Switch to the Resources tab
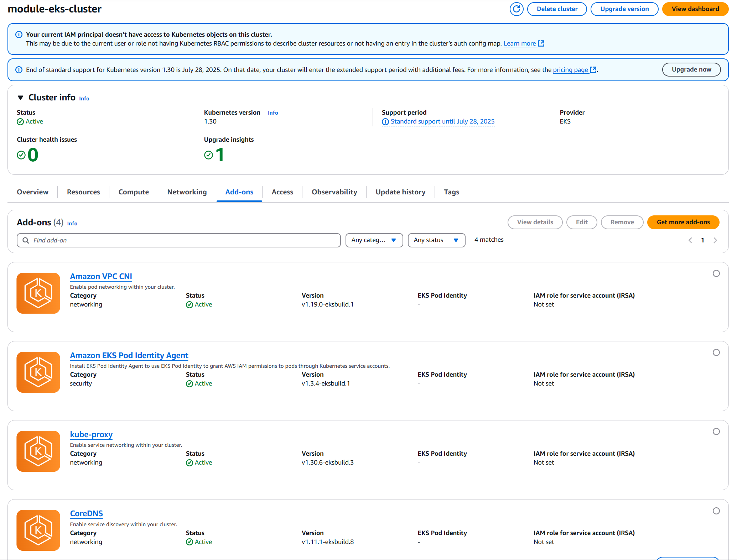This screenshot has height=560, width=737. pyautogui.click(x=83, y=192)
